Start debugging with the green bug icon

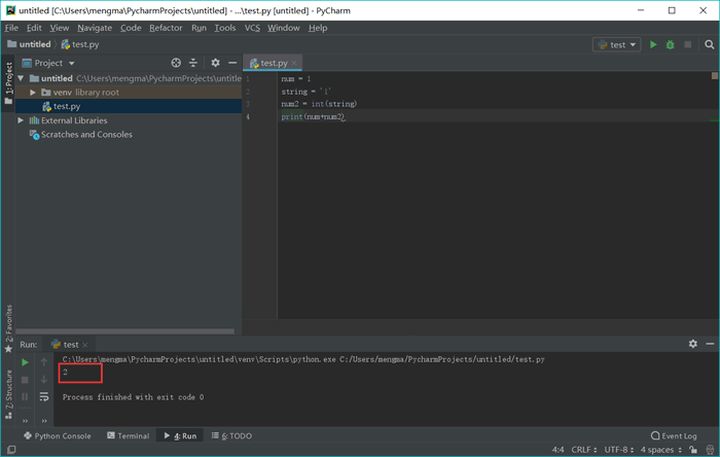click(x=670, y=45)
